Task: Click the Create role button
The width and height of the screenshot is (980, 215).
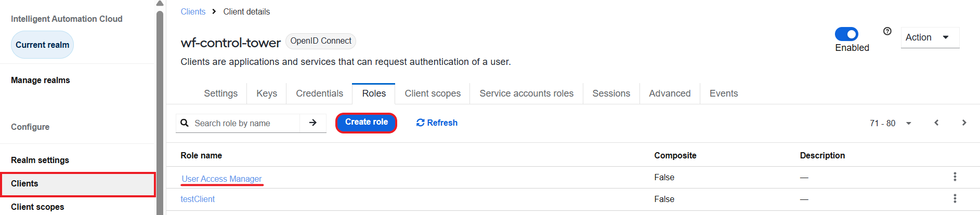Action: pyautogui.click(x=367, y=123)
